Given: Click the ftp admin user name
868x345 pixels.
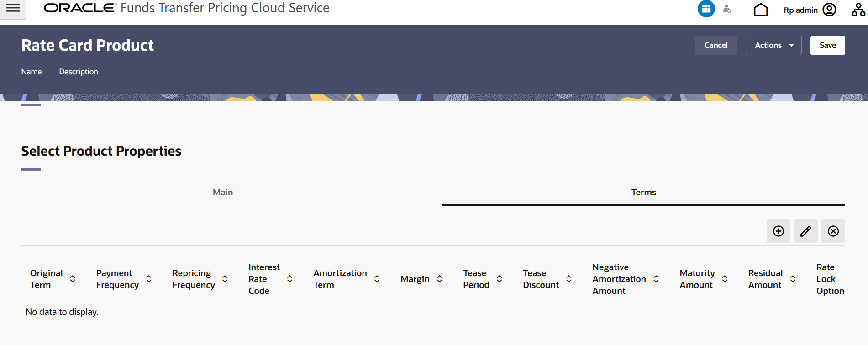Looking at the screenshot, I should click(x=800, y=10).
